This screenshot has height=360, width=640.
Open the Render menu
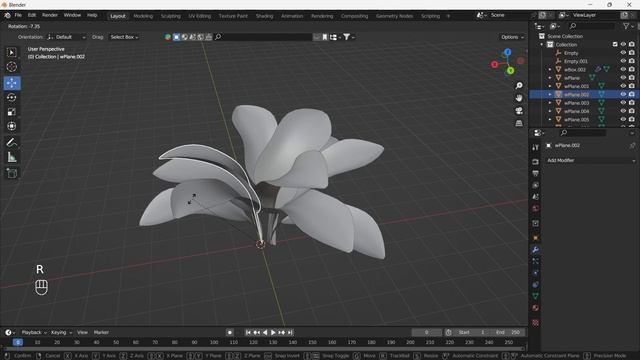point(50,15)
